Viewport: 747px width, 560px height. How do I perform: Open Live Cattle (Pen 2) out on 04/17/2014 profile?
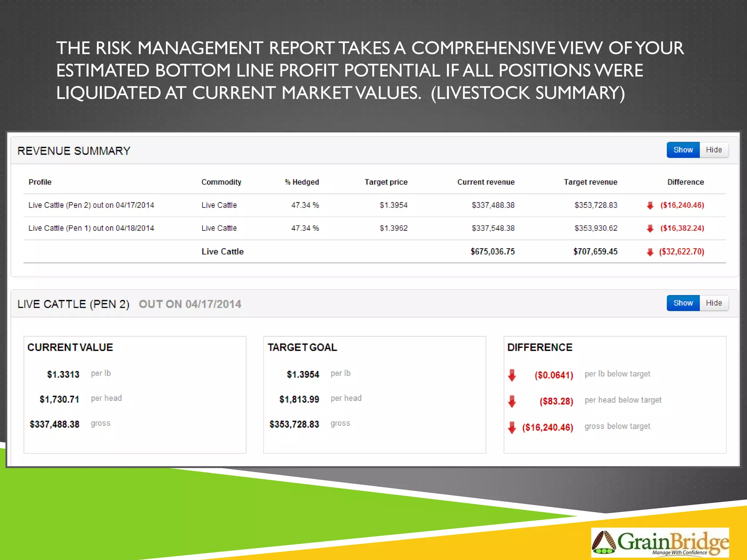(91, 205)
